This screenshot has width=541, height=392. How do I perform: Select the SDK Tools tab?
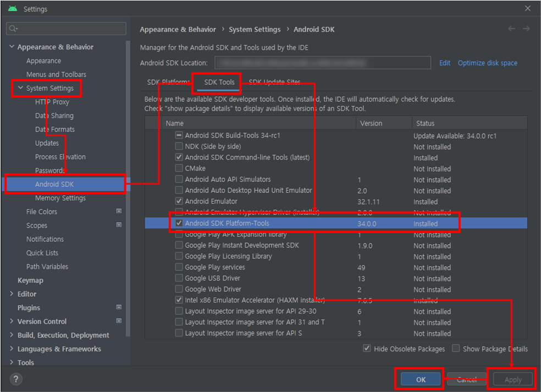(219, 82)
